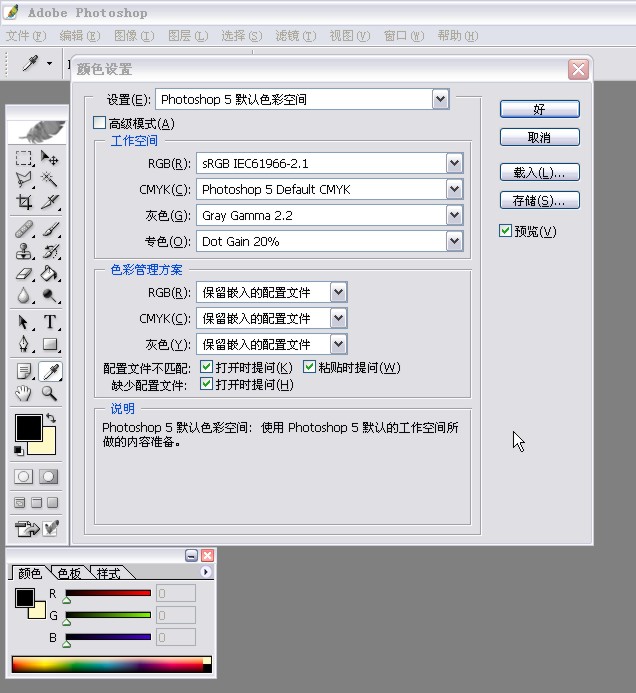Uncheck 粘贴时提问(W) checkbox
Image resolution: width=636 pixels, height=693 pixels.
click(309, 367)
